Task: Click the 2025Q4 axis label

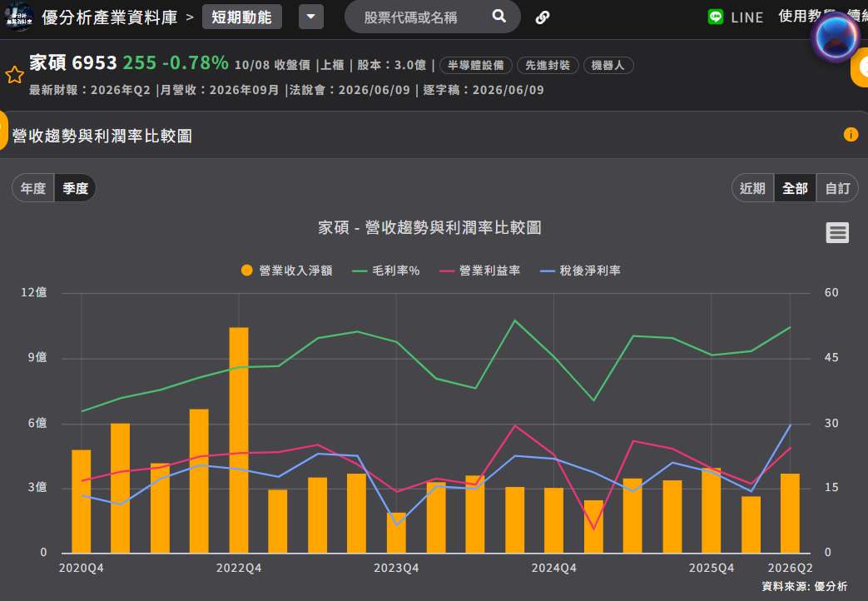Action: [712, 568]
